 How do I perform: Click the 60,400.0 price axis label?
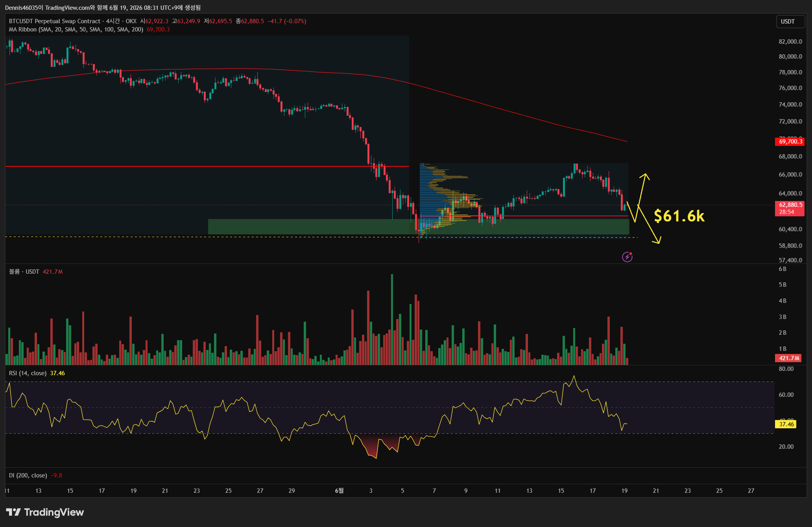pos(790,229)
